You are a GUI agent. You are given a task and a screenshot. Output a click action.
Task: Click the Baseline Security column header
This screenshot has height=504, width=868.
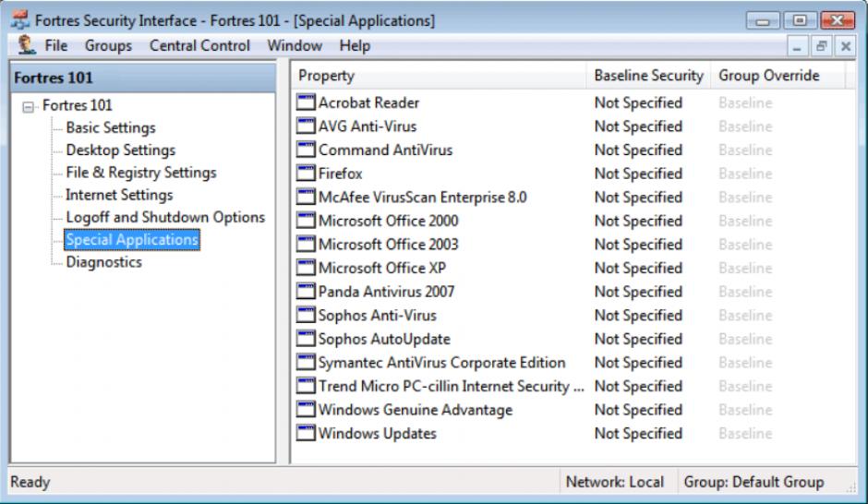pos(648,76)
